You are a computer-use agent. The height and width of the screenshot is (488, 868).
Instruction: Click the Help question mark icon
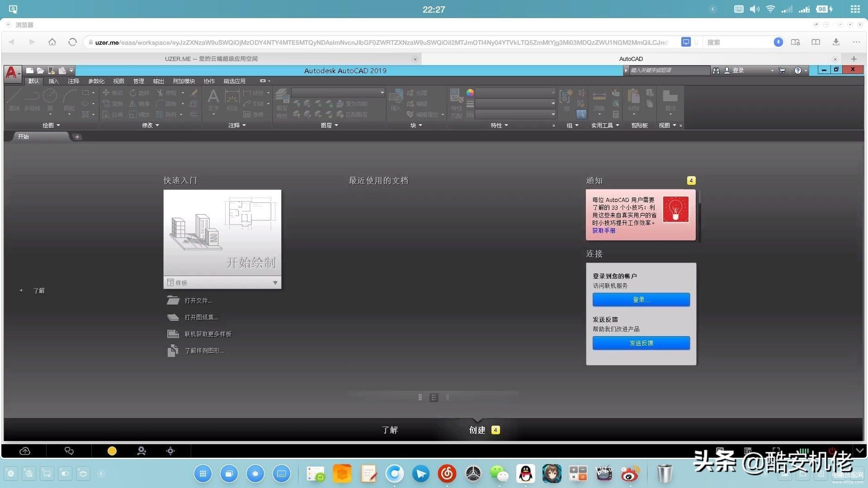coord(798,70)
